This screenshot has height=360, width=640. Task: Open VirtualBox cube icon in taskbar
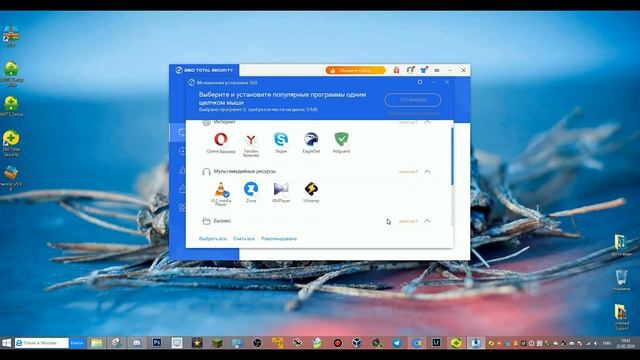click(x=357, y=343)
